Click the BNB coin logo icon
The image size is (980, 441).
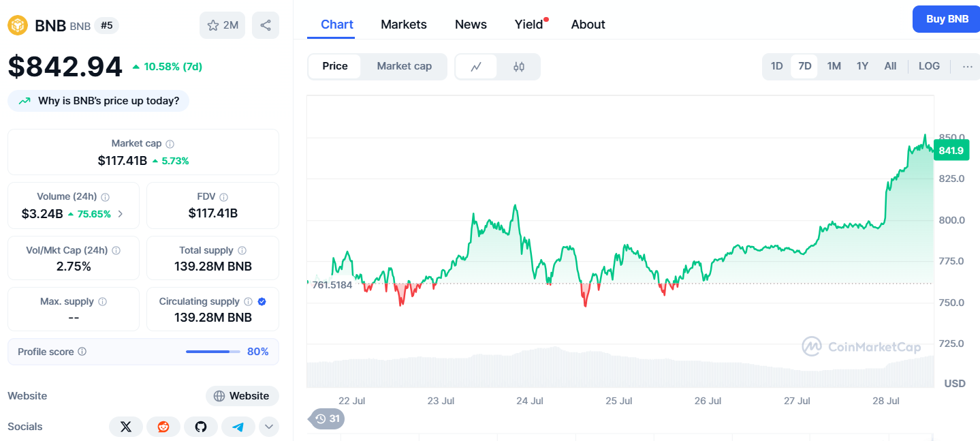(x=18, y=25)
